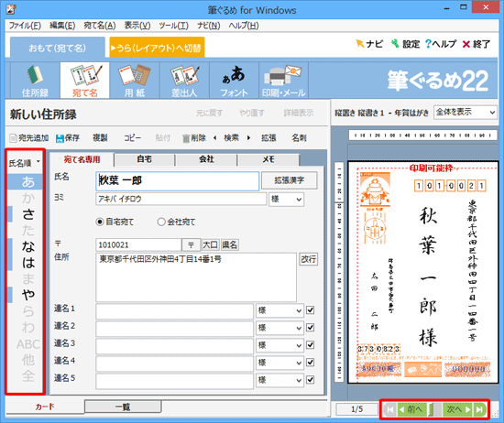Open the ?ヘルプ help icon
Viewport: 504px width, 423px height.
point(441,44)
